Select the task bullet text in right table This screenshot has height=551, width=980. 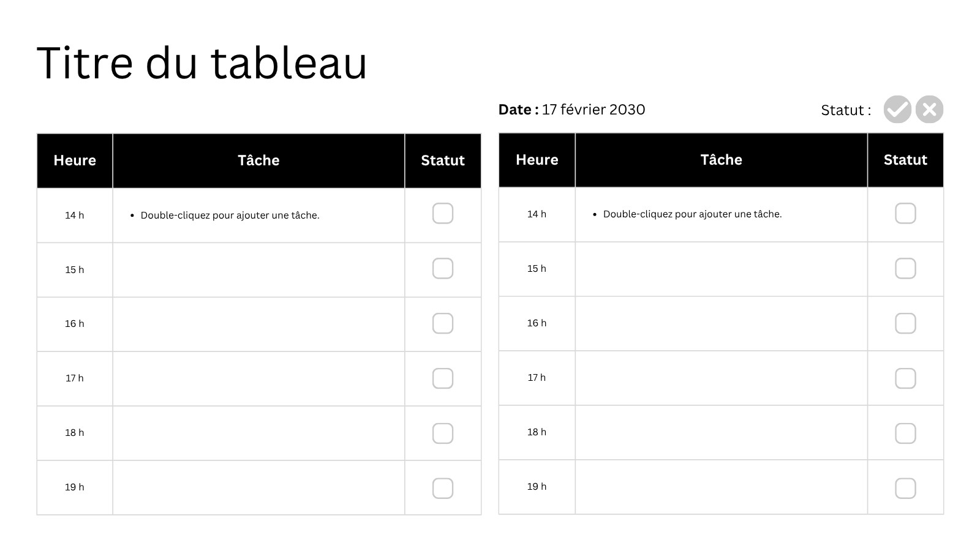point(692,214)
